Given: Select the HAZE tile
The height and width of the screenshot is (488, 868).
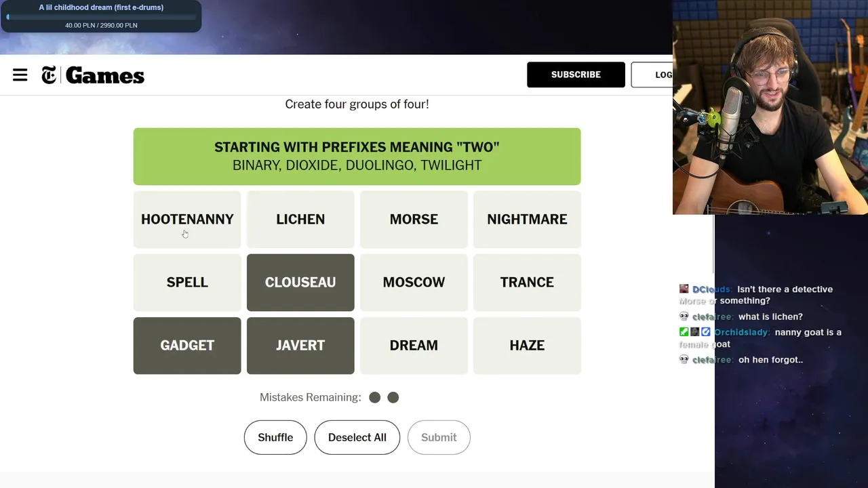Looking at the screenshot, I should pyautogui.click(x=527, y=346).
